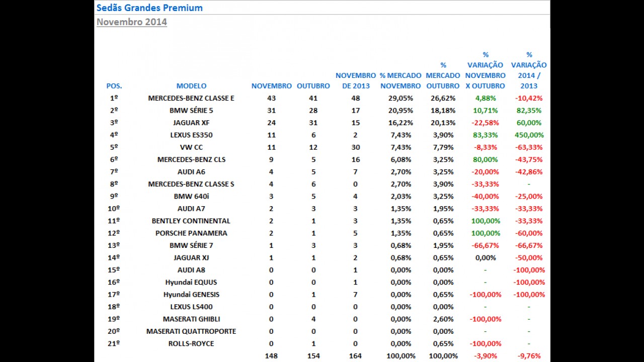Click model name 'MERCEDES-BENZ CLASSE S'

191,184
